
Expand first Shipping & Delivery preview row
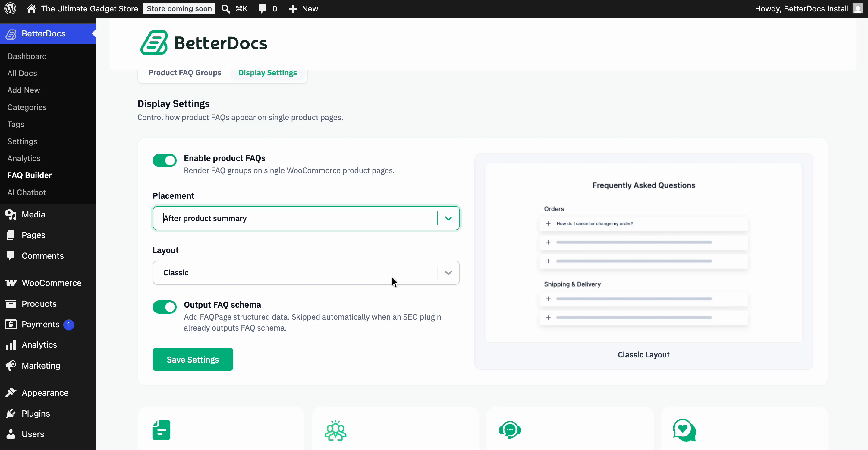click(643, 299)
